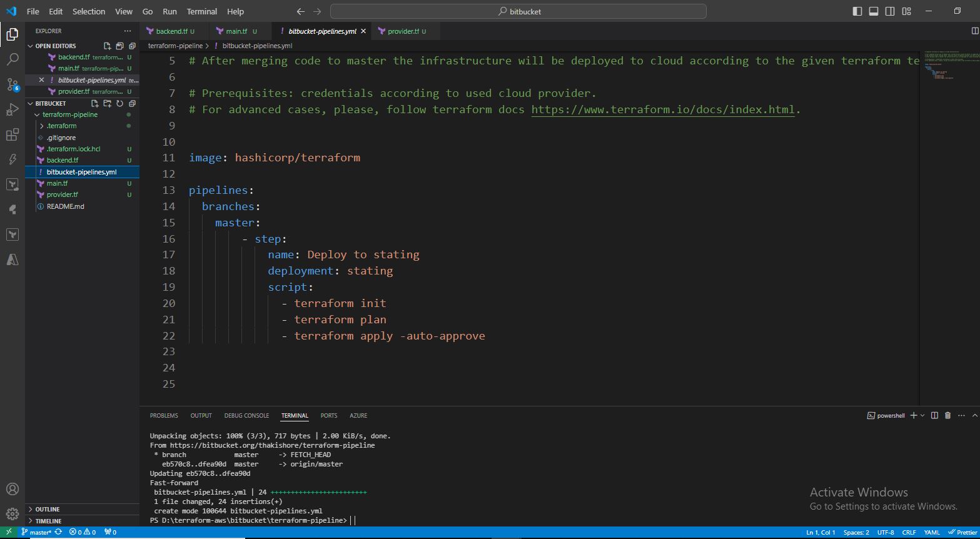Follow the terraform.io docs link

tap(662, 109)
